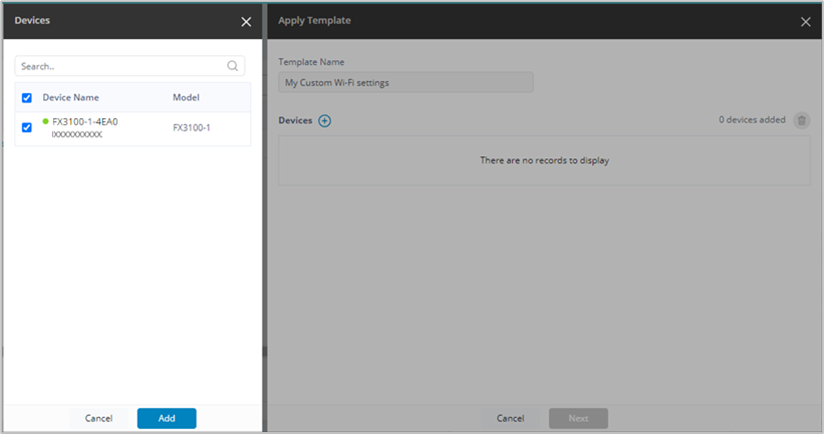Click Cancel in the Devices panel
The image size is (824, 434).
click(99, 418)
